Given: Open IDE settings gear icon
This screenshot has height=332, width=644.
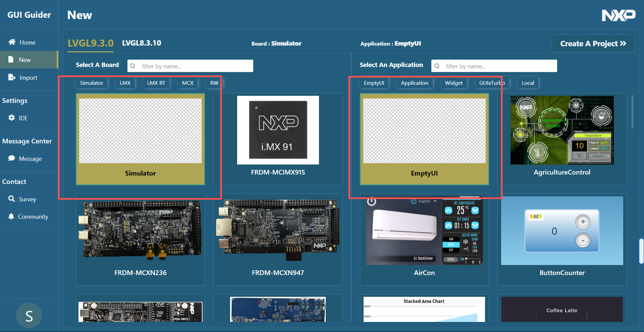Looking at the screenshot, I should [x=12, y=118].
